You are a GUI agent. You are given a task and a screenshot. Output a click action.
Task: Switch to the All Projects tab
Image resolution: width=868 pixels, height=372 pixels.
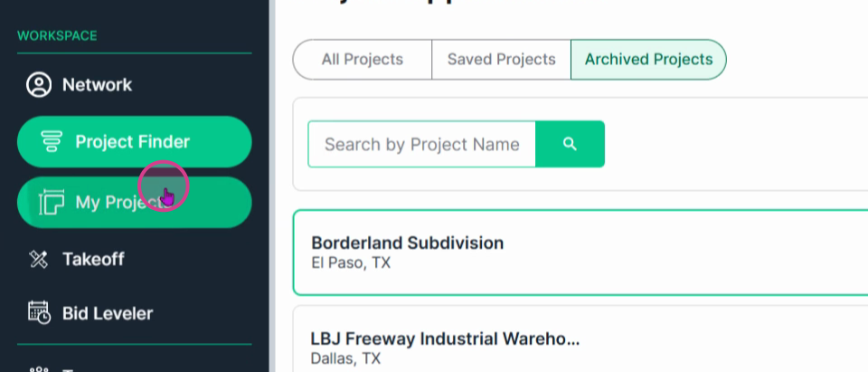pyautogui.click(x=362, y=60)
